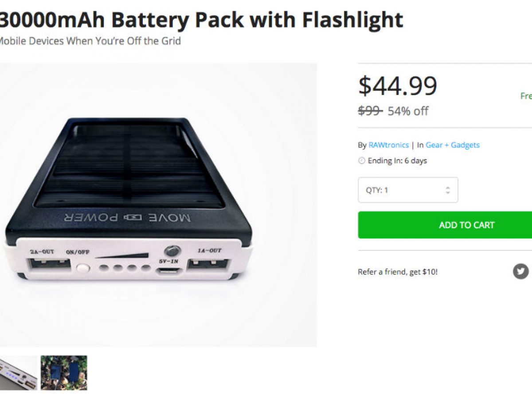Click the MOVE POWER logo on product image
This screenshot has height=399, width=532.
[129, 218]
